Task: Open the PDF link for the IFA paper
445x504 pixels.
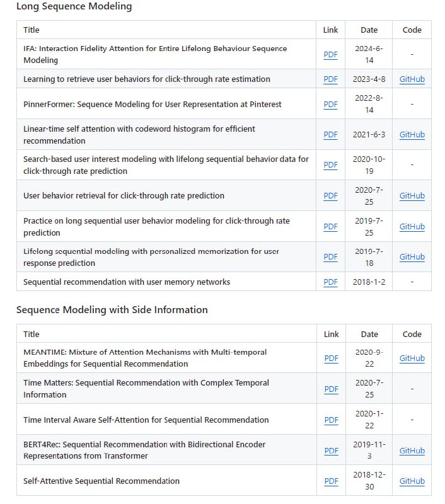Action: pyautogui.click(x=330, y=55)
